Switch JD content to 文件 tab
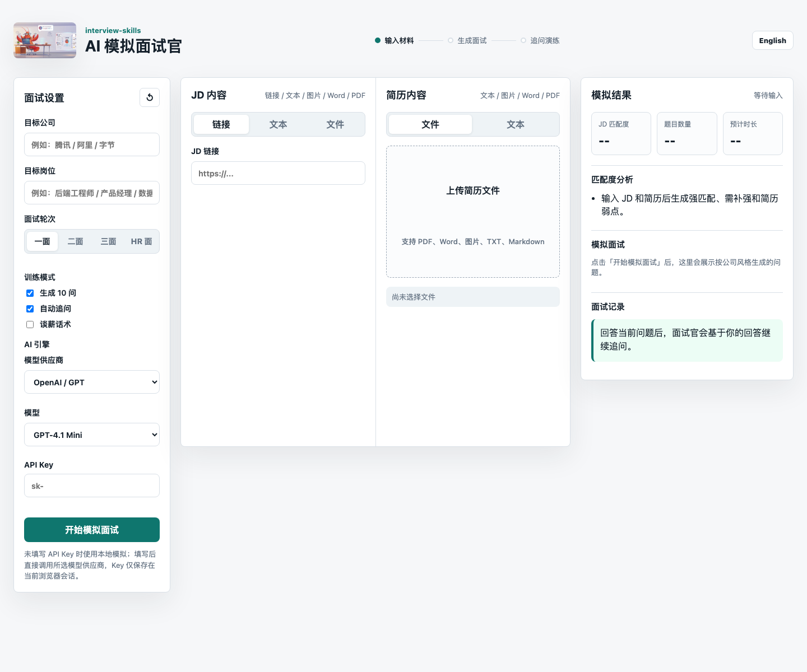 [x=335, y=124]
